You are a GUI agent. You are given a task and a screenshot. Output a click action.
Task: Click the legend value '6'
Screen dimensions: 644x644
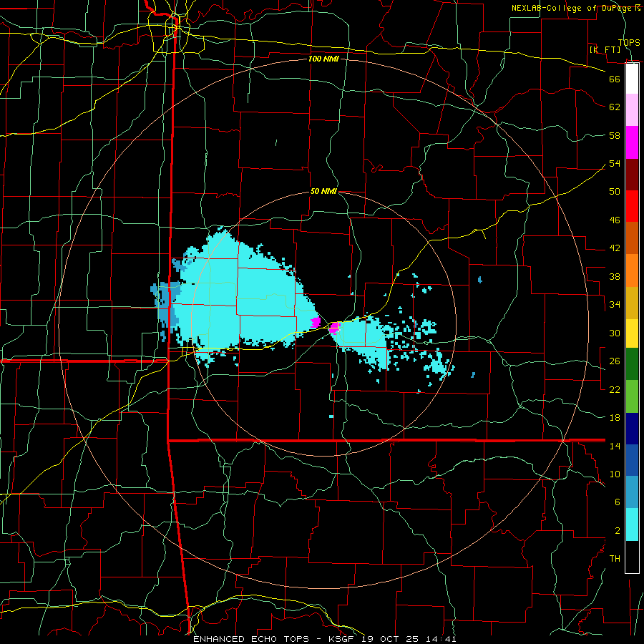click(617, 502)
